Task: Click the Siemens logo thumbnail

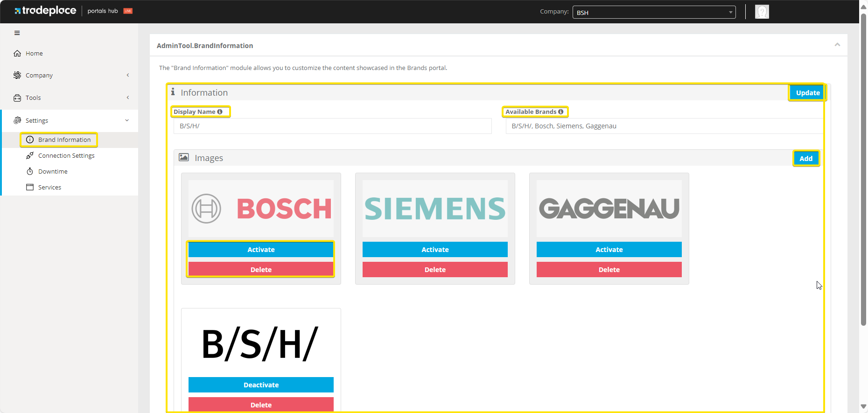Action: [435, 209]
